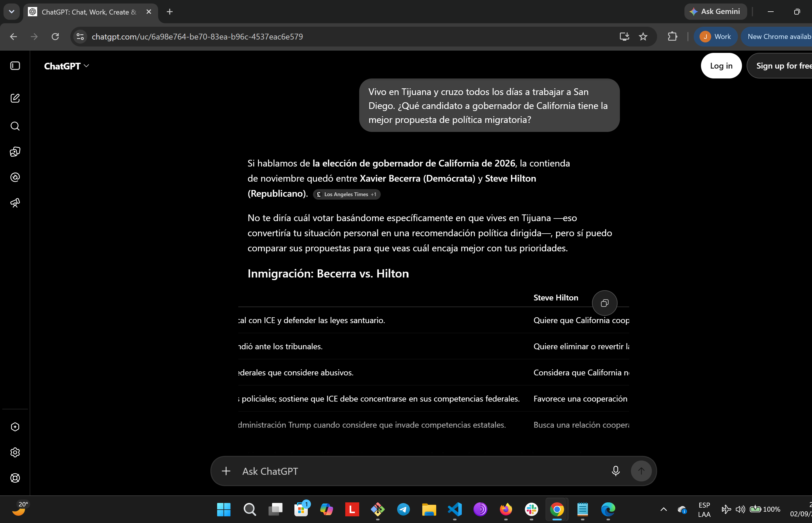812x523 pixels.
Task: Open Microsoft Store from the taskbar
Action: point(301,509)
